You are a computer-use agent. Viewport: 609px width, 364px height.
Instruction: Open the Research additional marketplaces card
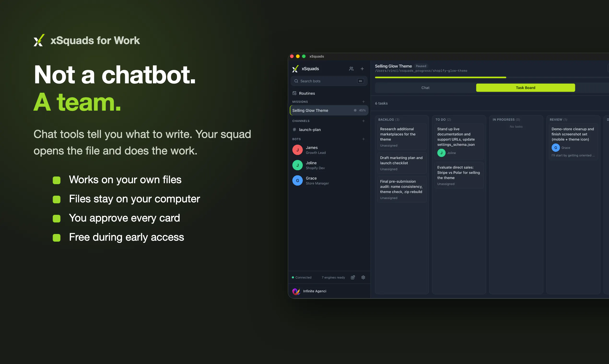click(x=402, y=137)
